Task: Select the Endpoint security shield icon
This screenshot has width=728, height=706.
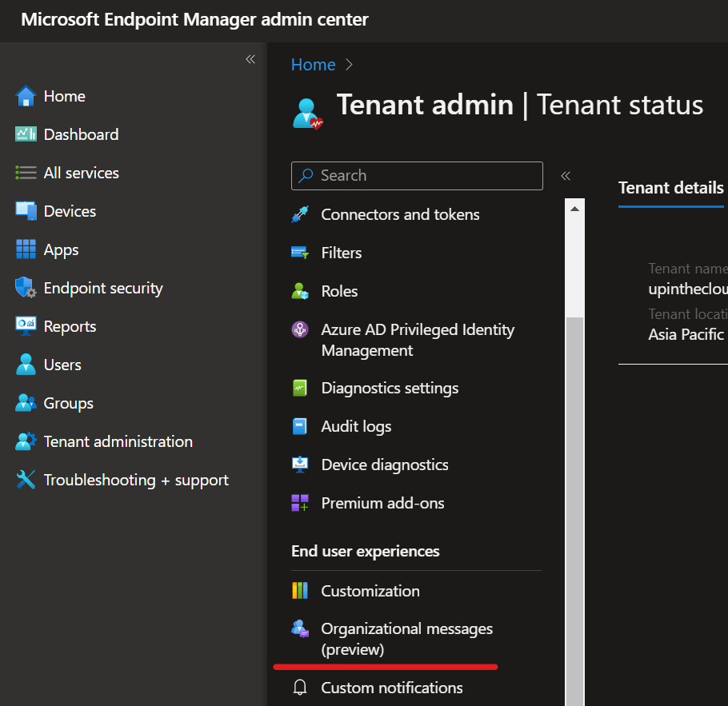Action: pyautogui.click(x=26, y=289)
